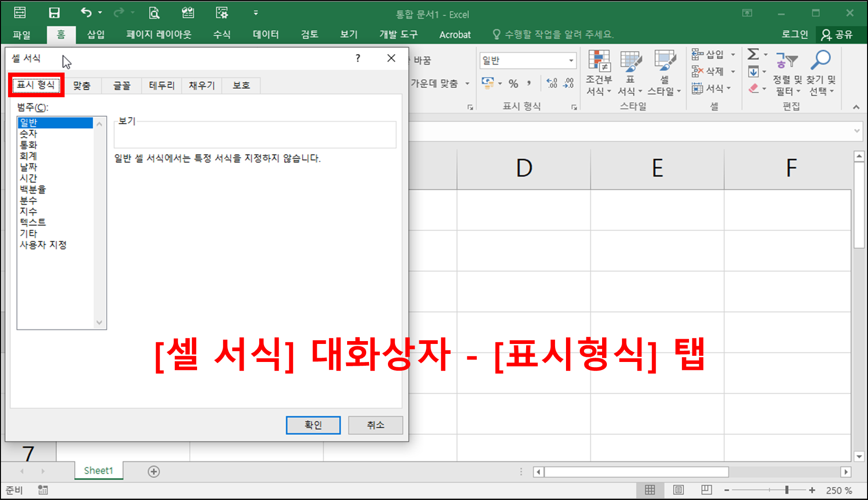Open the 일반 number format dropdown

(571, 60)
